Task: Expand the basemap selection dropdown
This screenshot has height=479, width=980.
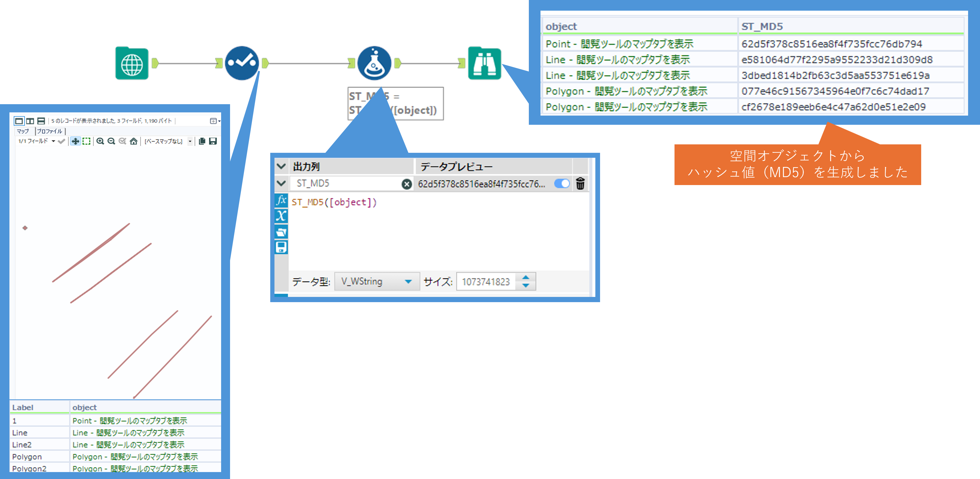Action: (x=190, y=141)
